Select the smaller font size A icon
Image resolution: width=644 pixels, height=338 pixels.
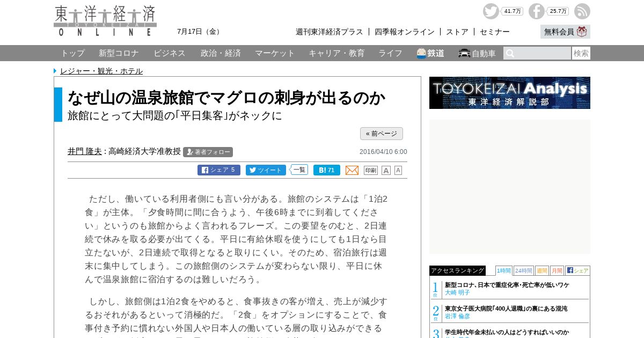coord(398,170)
